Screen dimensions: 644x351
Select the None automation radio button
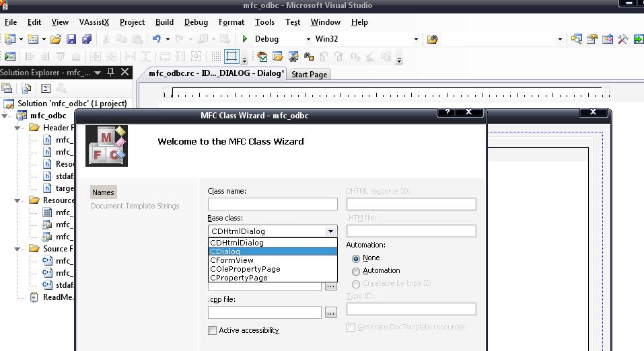pos(356,259)
